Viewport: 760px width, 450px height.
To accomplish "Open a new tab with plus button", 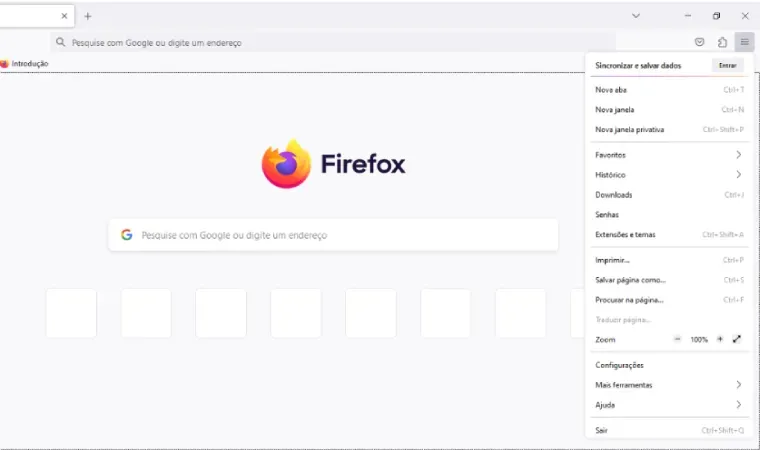I will (x=88, y=16).
